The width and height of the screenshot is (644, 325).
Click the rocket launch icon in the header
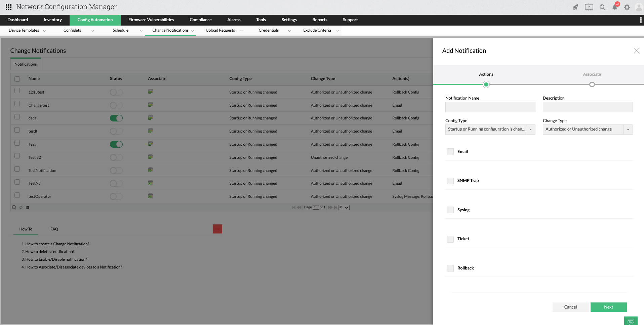pos(575,7)
